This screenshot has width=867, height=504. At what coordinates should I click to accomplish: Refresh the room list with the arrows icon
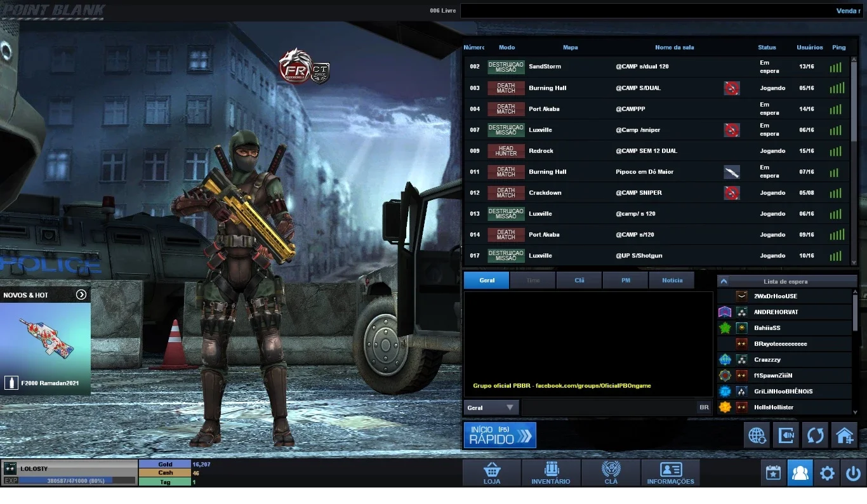pos(815,436)
